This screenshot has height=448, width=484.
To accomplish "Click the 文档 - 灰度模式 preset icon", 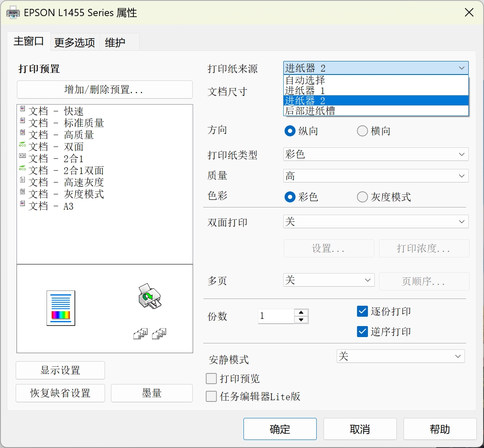I will tap(22, 192).
